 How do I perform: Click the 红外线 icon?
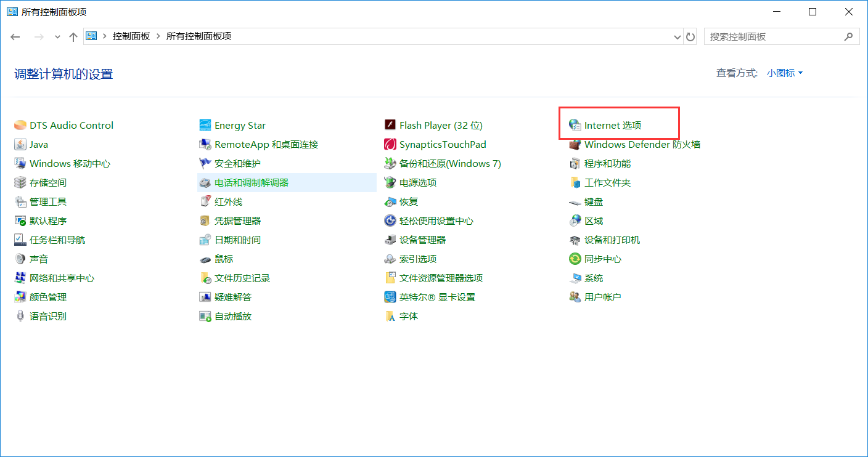coord(205,202)
